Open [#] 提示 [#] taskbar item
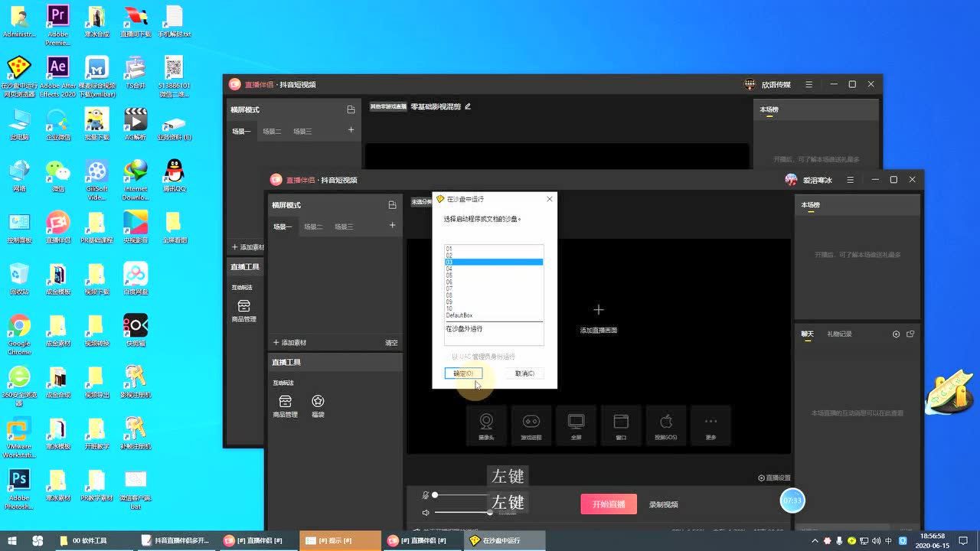980x551 pixels. tap(340, 540)
